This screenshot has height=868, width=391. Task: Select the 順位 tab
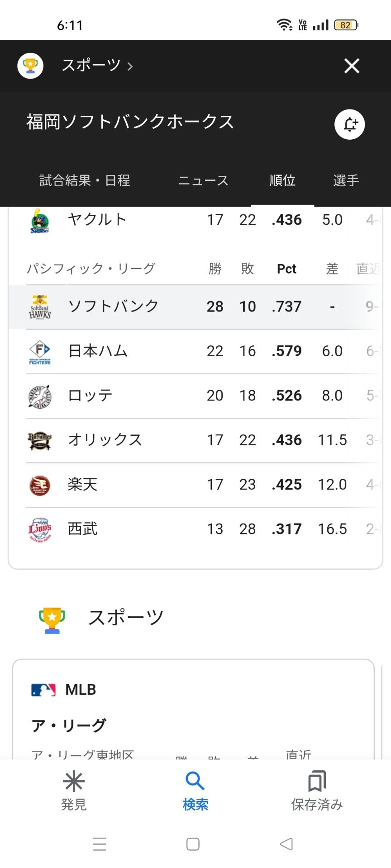(x=282, y=180)
